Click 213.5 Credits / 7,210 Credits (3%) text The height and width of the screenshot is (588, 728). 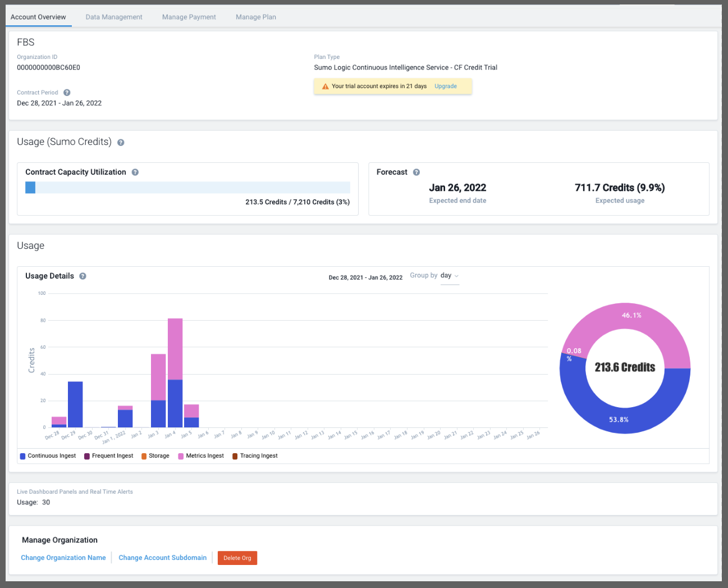(x=297, y=202)
